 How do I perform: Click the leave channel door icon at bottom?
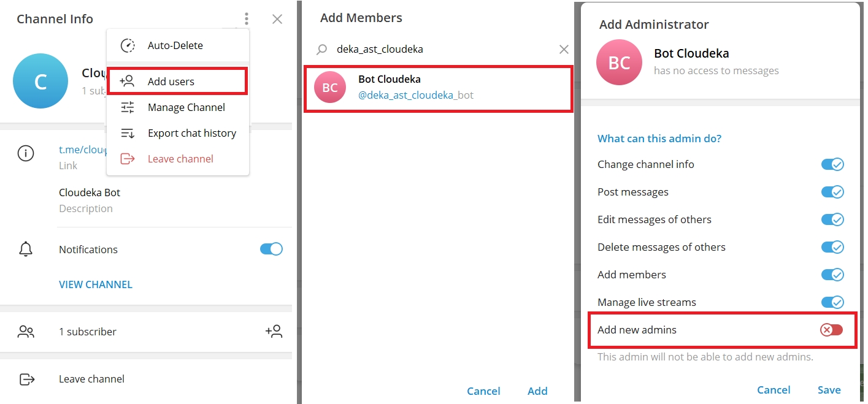pos(27,379)
